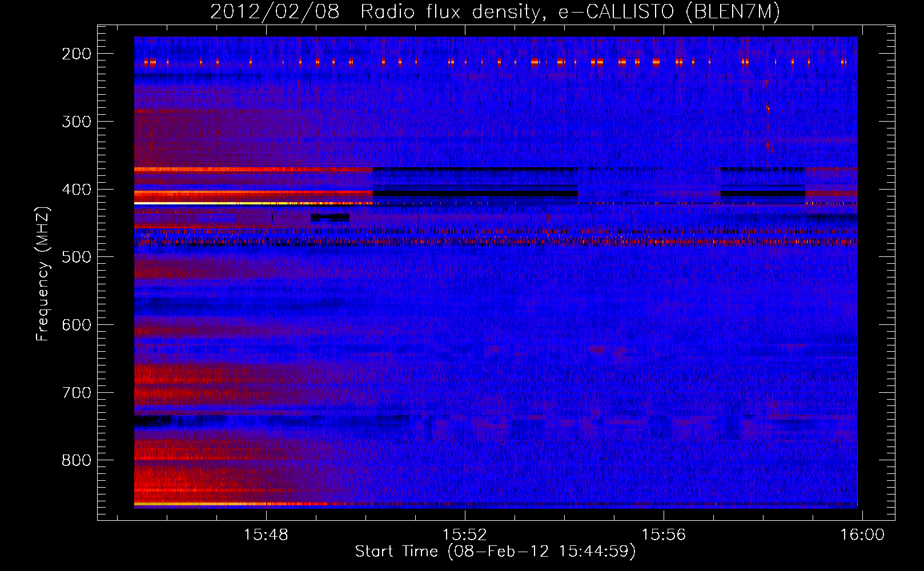Viewport: 924px width, 571px height.
Task: Click the 16:00 time tick label
Action: tap(862, 535)
